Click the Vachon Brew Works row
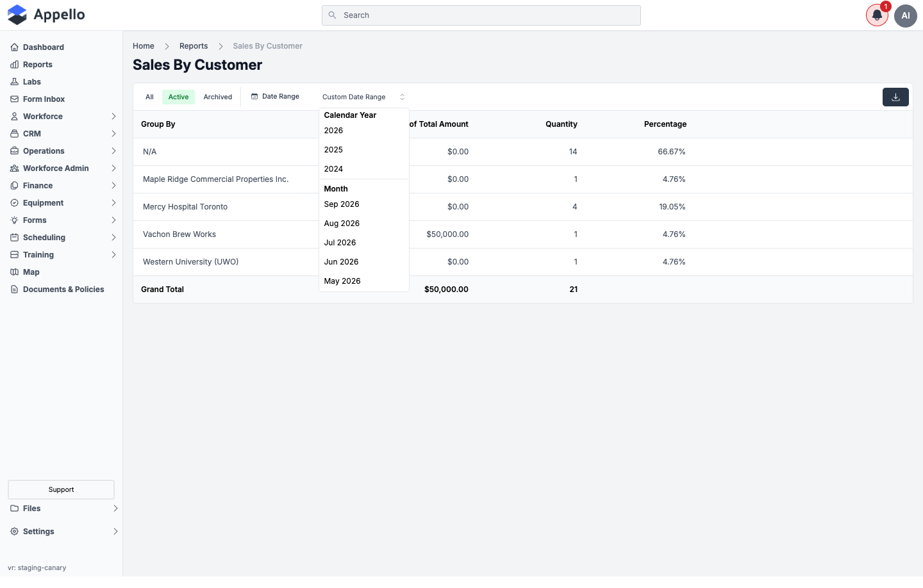The width and height of the screenshot is (923, 588). tap(522, 234)
